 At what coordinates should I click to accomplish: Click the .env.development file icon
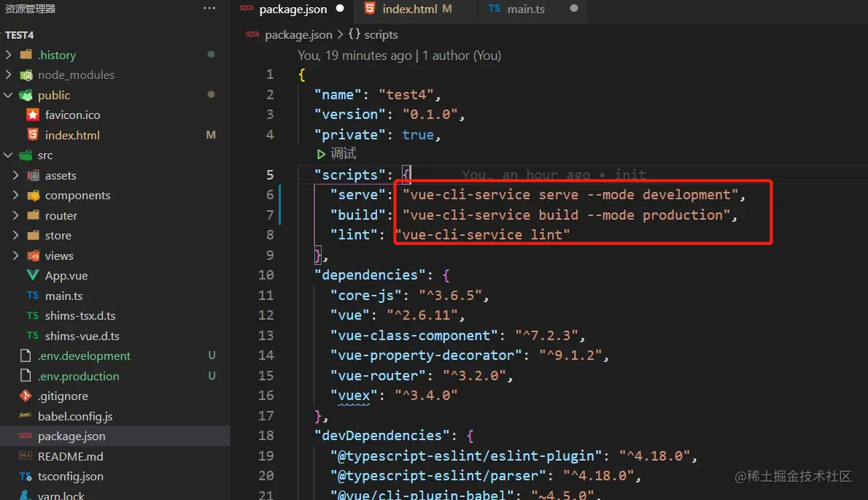tap(26, 355)
